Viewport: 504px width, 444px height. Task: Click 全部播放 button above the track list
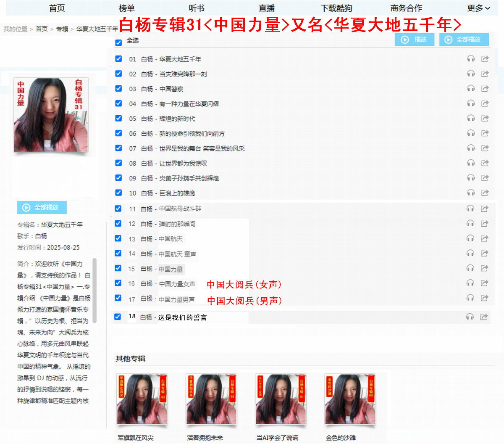(464, 40)
